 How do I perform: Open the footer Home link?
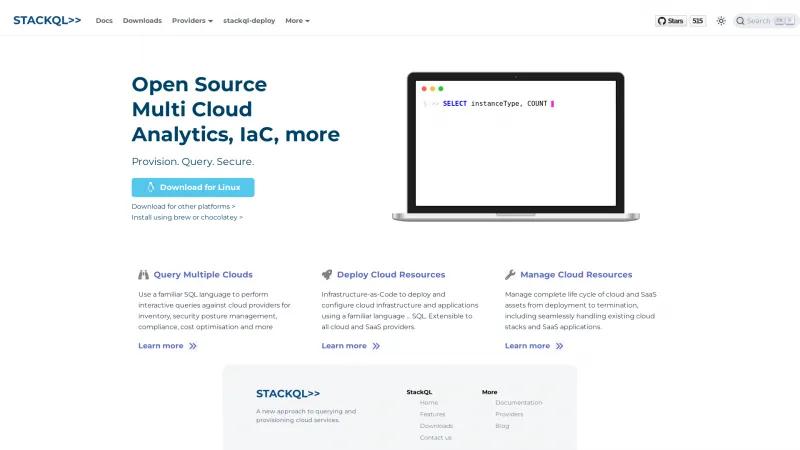(x=429, y=403)
